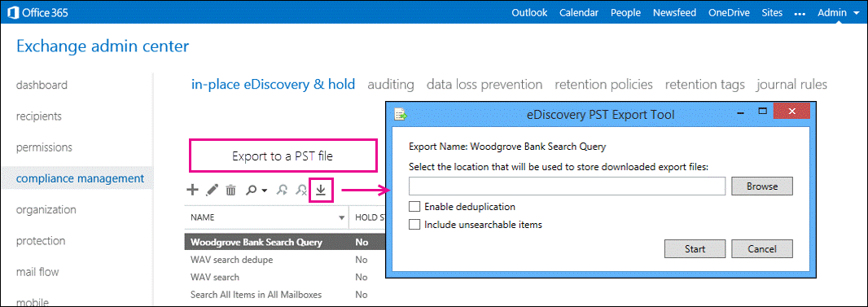
Task: Click the Office 365 logo
Action: [x=37, y=12]
